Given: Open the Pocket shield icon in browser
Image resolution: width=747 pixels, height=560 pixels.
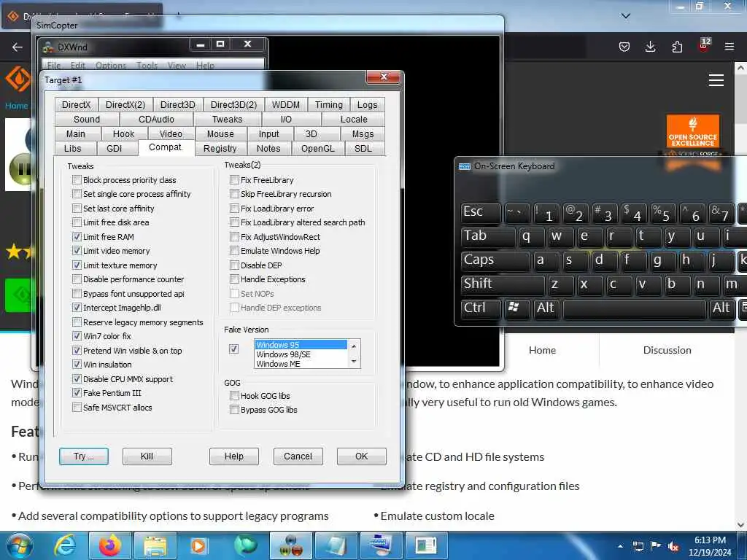Looking at the screenshot, I should [624, 46].
